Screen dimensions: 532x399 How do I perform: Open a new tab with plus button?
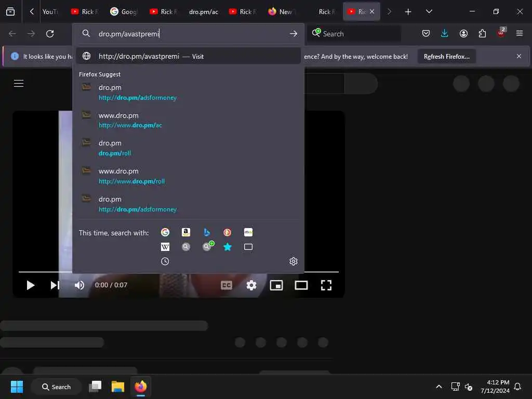click(x=408, y=12)
